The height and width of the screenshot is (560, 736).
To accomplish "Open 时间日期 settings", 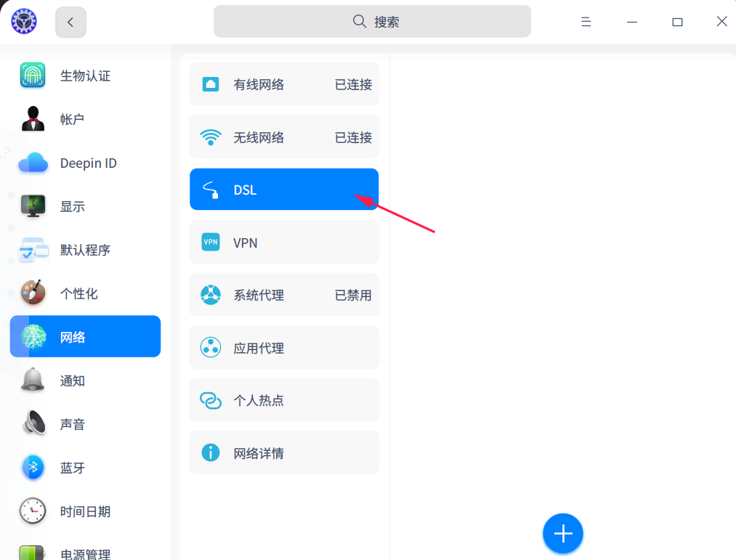I will [86, 511].
